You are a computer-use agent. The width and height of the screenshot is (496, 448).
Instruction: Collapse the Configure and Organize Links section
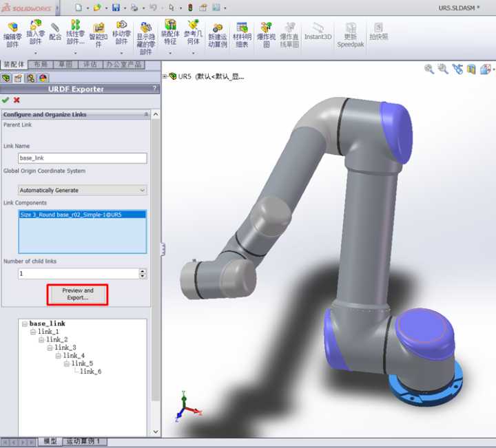(x=146, y=114)
